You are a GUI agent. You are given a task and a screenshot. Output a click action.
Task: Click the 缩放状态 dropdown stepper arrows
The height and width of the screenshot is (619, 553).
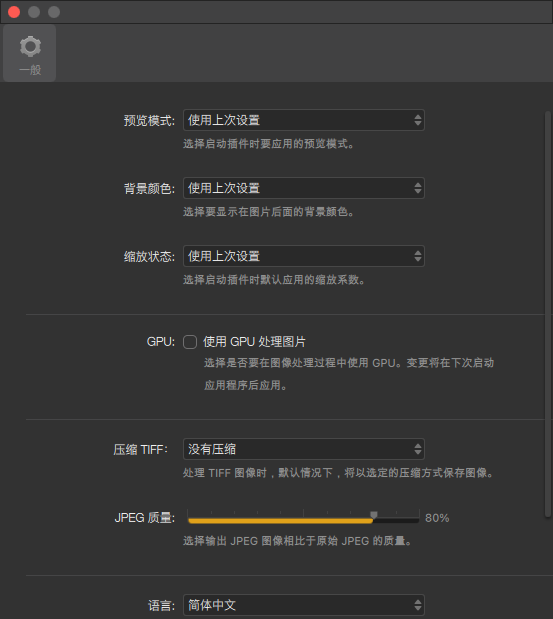pyautogui.click(x=418, y=256)
